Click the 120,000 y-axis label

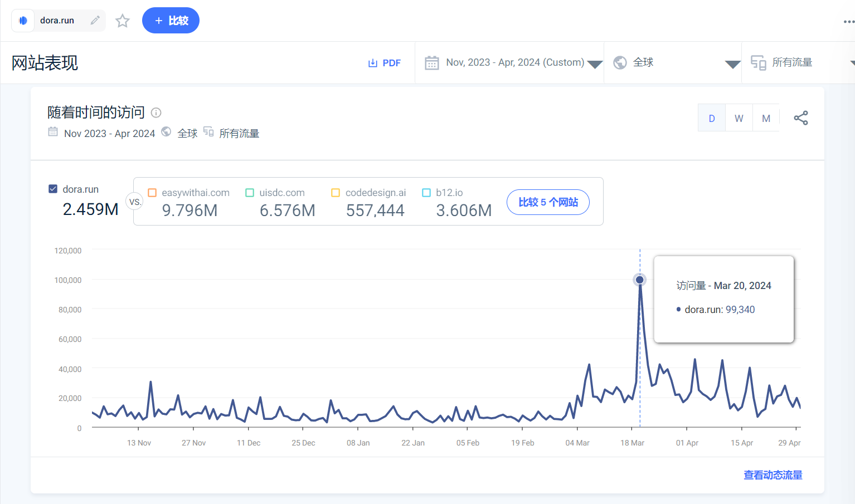tap(68, 251)
